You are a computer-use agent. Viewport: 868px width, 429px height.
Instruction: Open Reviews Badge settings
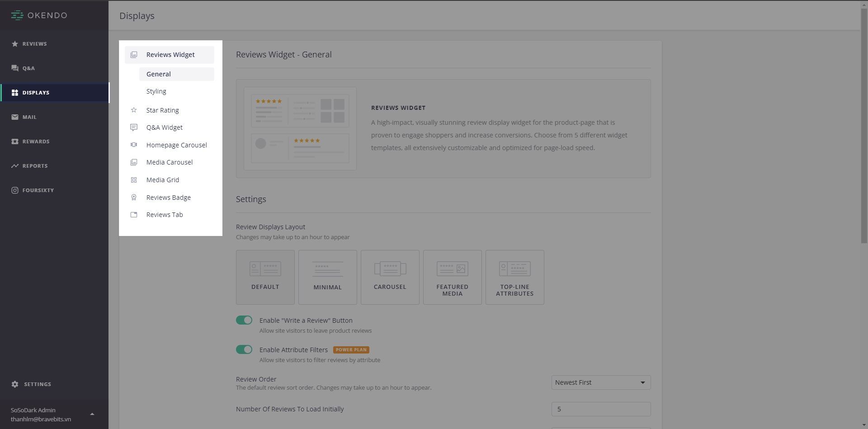pos(170,198)
